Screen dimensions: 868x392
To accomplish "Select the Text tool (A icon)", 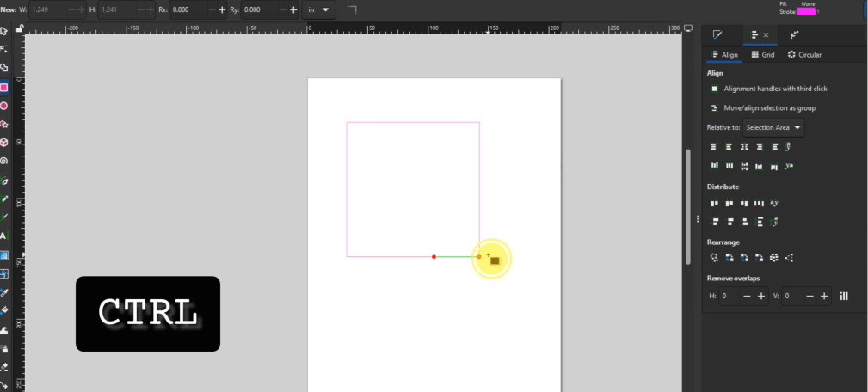I will 4,236.
